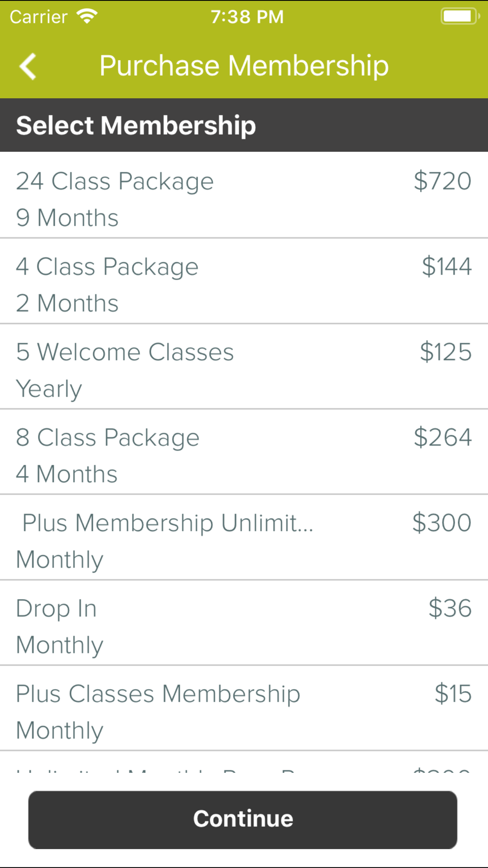
Task: Tap the Purchase Membership title
Action: [244, 66]
